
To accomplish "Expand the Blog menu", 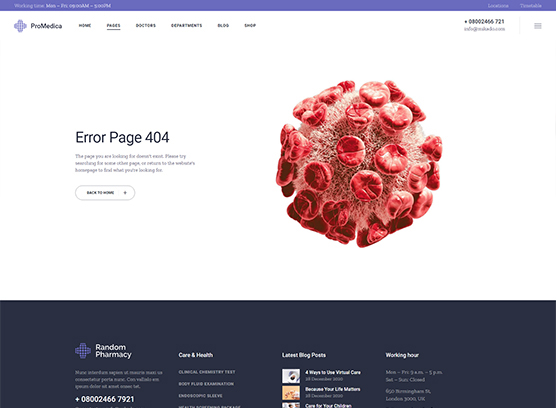I will pos(223,26).
